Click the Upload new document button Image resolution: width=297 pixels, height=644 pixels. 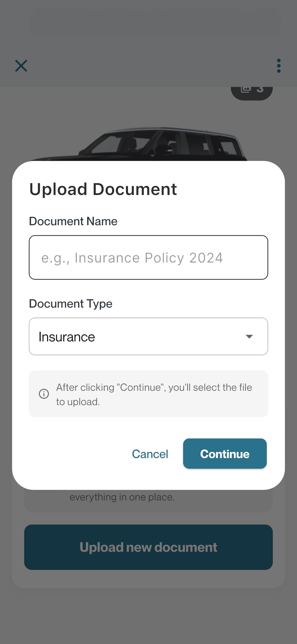(148, 547)
